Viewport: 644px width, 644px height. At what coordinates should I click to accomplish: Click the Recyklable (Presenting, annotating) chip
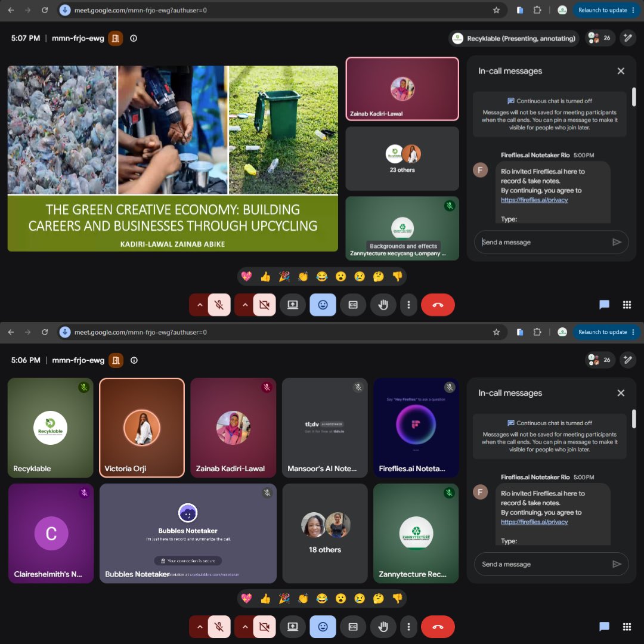[514, 39]
